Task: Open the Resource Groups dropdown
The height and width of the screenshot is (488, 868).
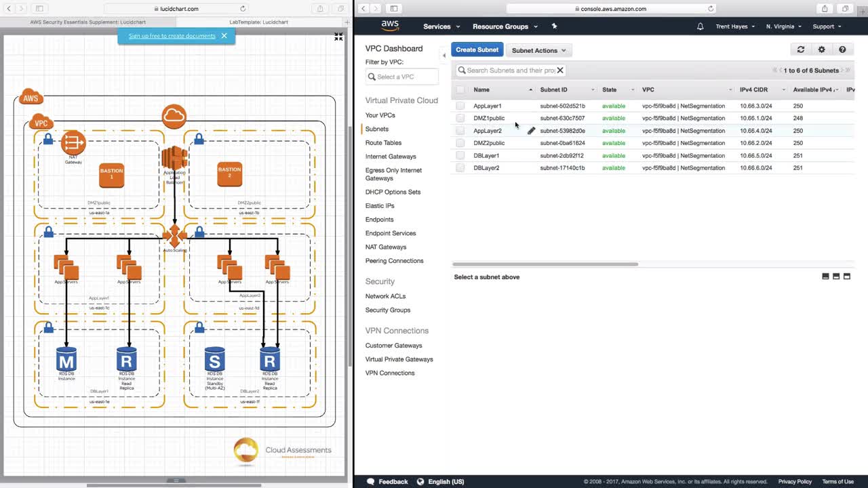Action: tap(505, 26)
